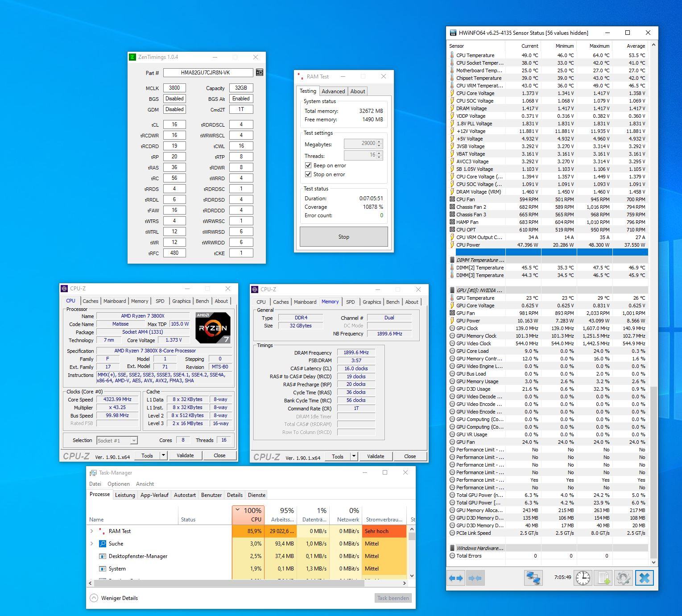Toggle the Stop on error checkbox
Image resolution: width=682 pixels, height=616 pixels.
(x=308, y=174)
